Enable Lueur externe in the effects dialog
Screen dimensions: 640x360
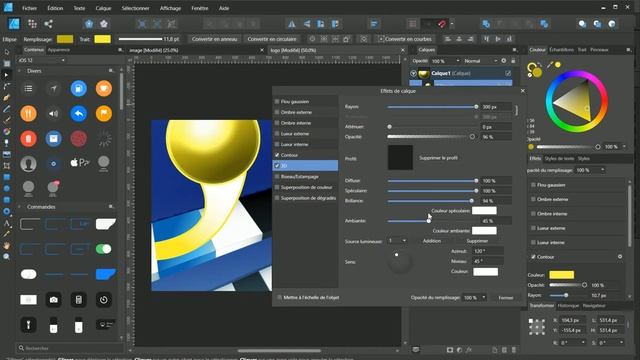pyautogui.click(x=277, y=133)
